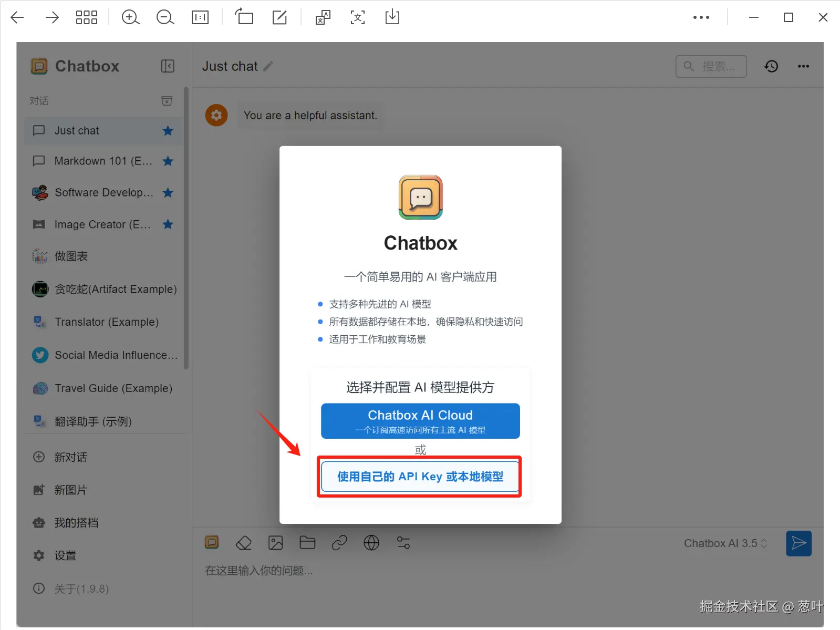This screenshot has width=840, height=630.
Task: Clear the conversation with the eraser icon
Action: pyautogui.click(x=244, y=543)
